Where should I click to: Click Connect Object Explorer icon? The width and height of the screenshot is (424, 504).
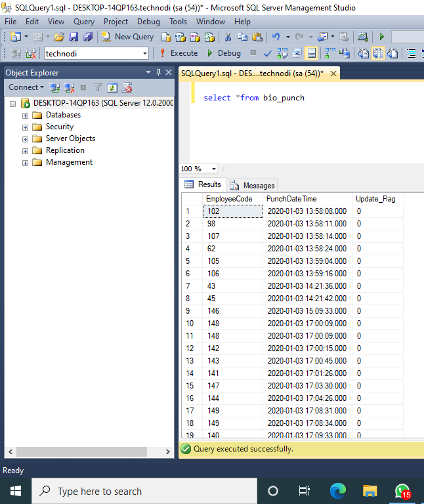coord(54,87)
